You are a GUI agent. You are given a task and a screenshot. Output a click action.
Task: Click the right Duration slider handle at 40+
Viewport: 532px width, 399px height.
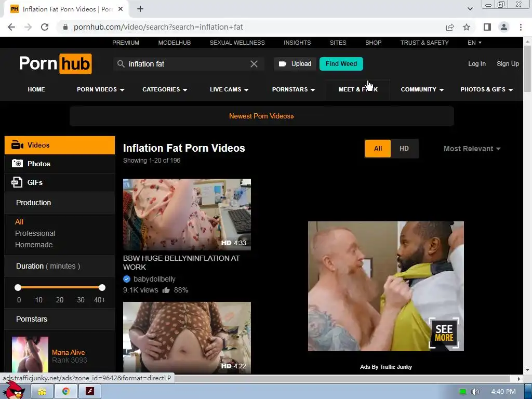(102, 288)
